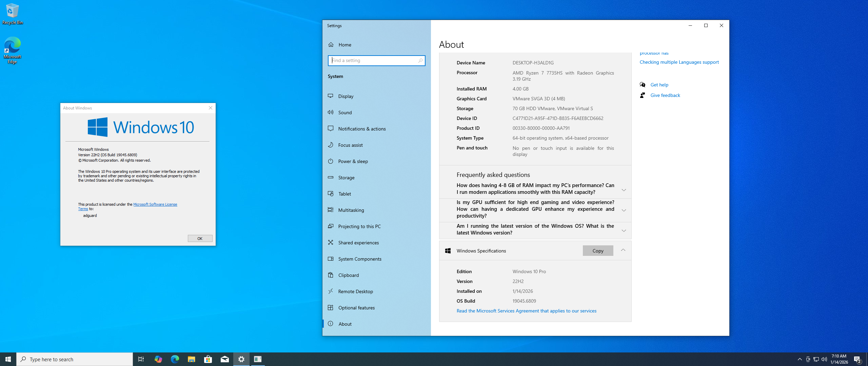Click Copilot icon on the taskbar

click(x=158, y=359)
